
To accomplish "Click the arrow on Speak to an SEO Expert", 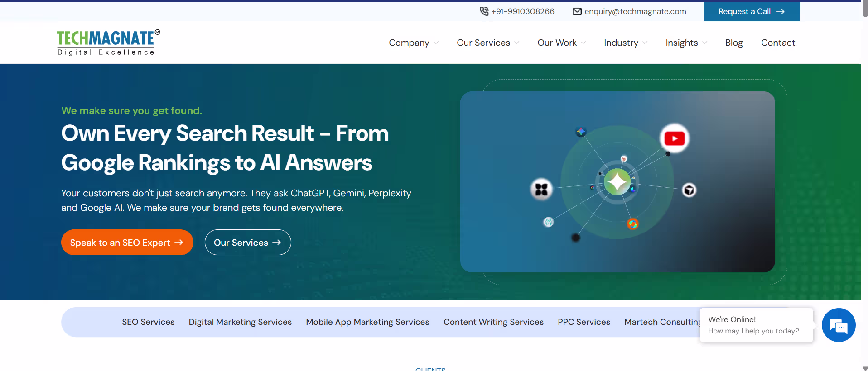I will pyautogui.click(x=179, y=243).
